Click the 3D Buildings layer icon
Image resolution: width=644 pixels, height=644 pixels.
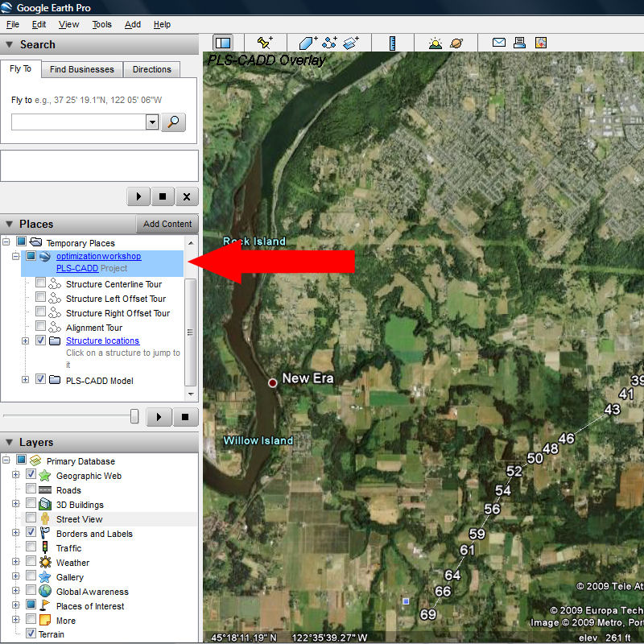pos(45,504)
